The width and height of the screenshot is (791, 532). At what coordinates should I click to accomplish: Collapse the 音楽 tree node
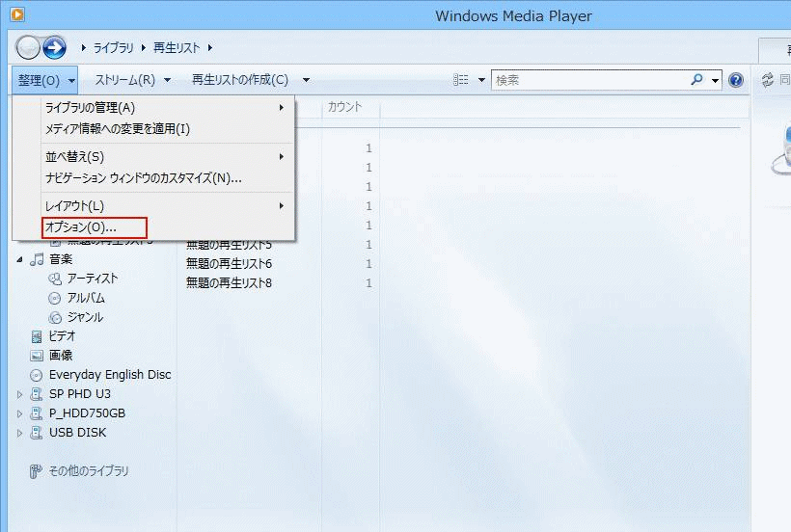[19, 260]
